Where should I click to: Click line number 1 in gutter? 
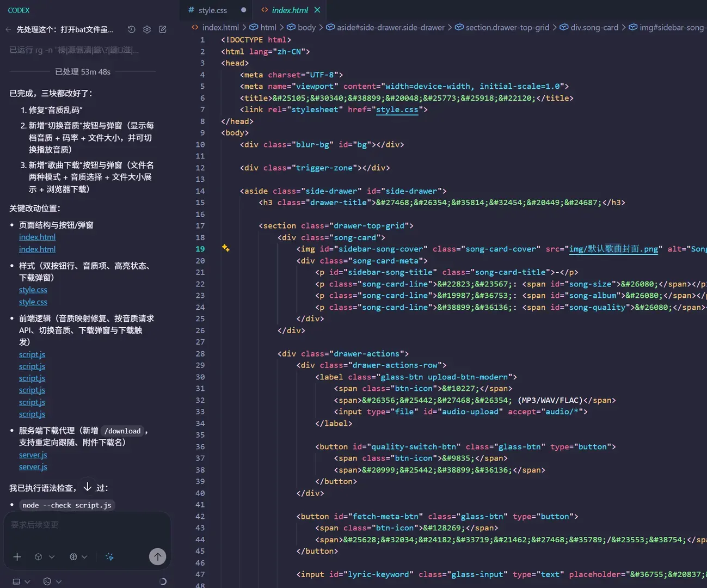coord(202,40)
